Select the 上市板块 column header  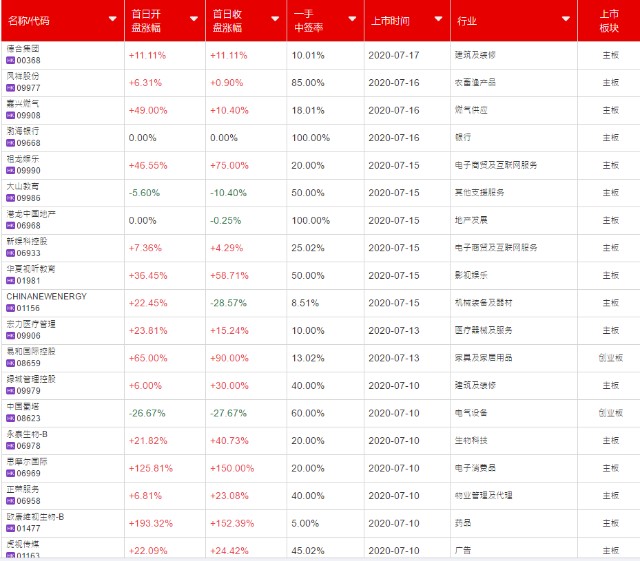point(608,20)
